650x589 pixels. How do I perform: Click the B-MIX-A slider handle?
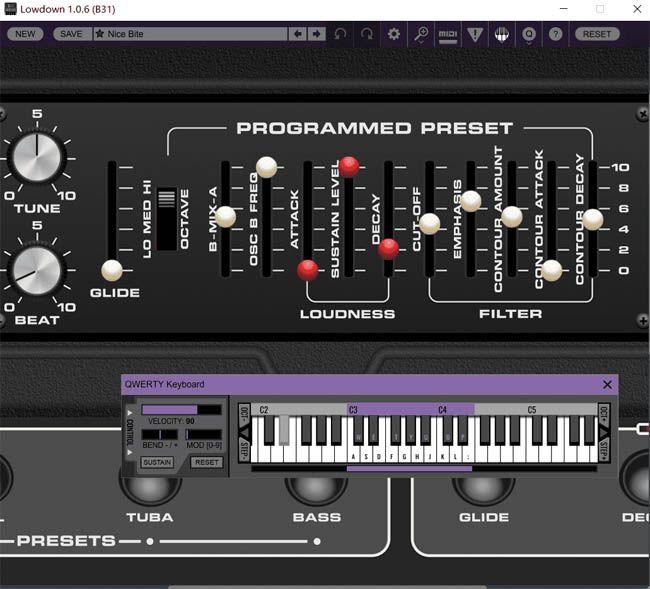[226, 217]
